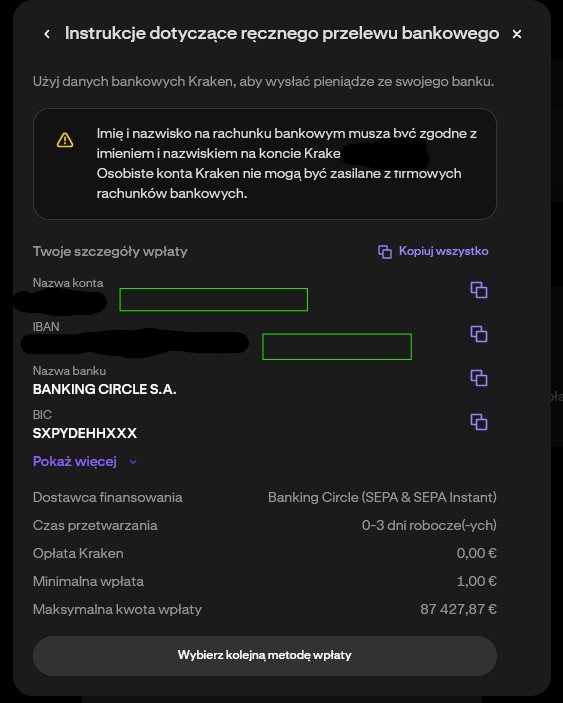Click the green outlined box under Nazwa konta
The width and height of the screenshot is (563, 703).
(x=213, y=299)
